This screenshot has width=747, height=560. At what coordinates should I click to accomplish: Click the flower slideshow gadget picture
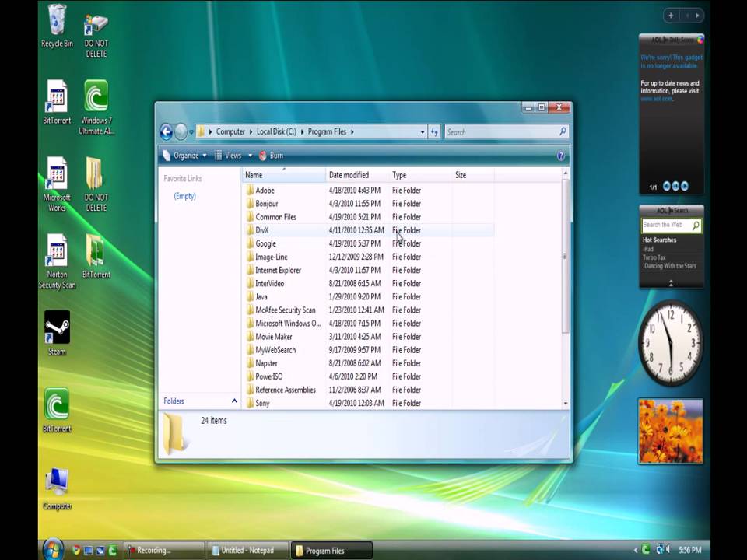pos(670,432)
